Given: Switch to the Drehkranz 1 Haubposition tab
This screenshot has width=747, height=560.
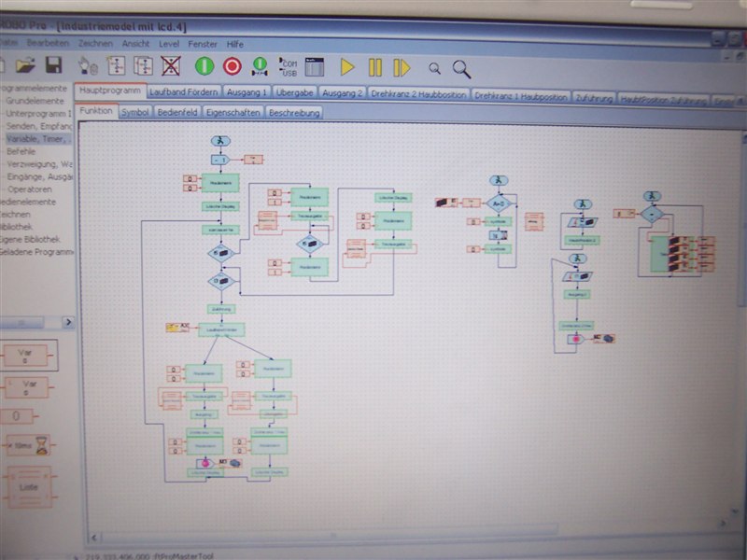Looking at the screenshot, I should pyautogui.click(x=521, y=96).
